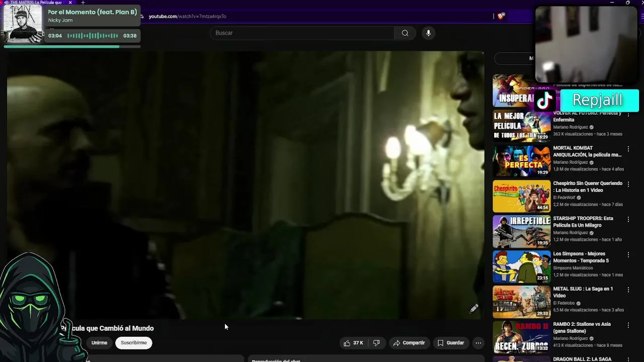The height and width of the screenshot is (362, 644).
Task: Click Simpsons Maniáticos channel name
Action: click(x=573, y=268)
